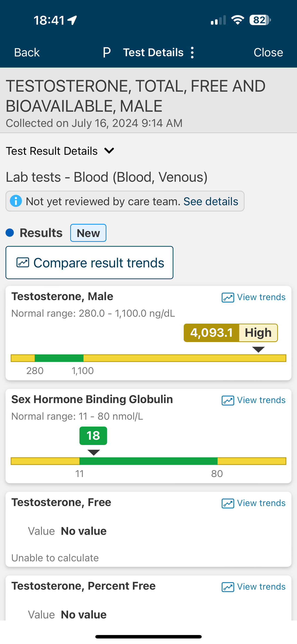Tap the blue info icon in review notice
Screen dimensions: 297x644
coord(16,201)
